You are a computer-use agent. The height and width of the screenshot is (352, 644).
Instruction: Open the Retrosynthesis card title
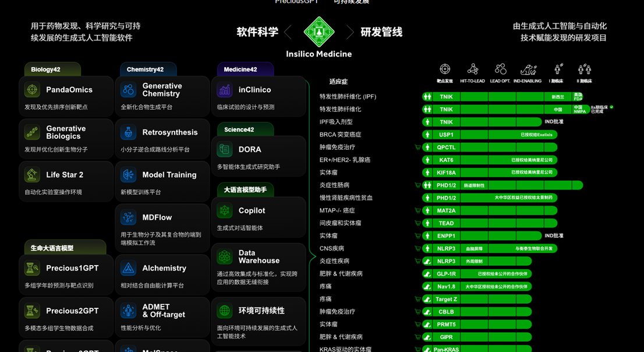click(x=170, y=132)
